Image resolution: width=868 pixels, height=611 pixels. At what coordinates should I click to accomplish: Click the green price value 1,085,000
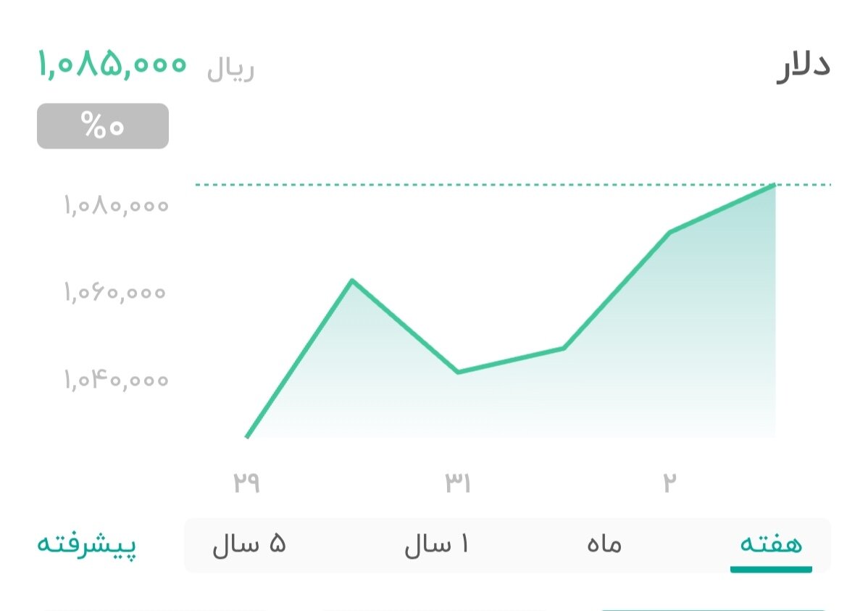(112, 65)
